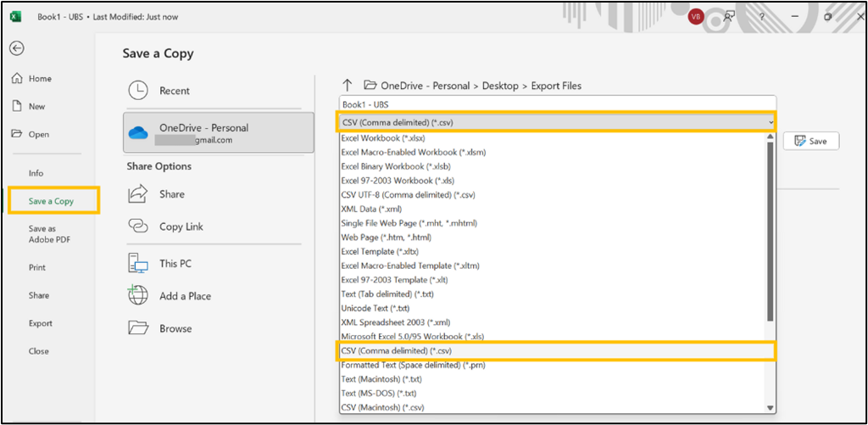
Task: Click the format list scroll-down arrow
Action: point(770,408)
